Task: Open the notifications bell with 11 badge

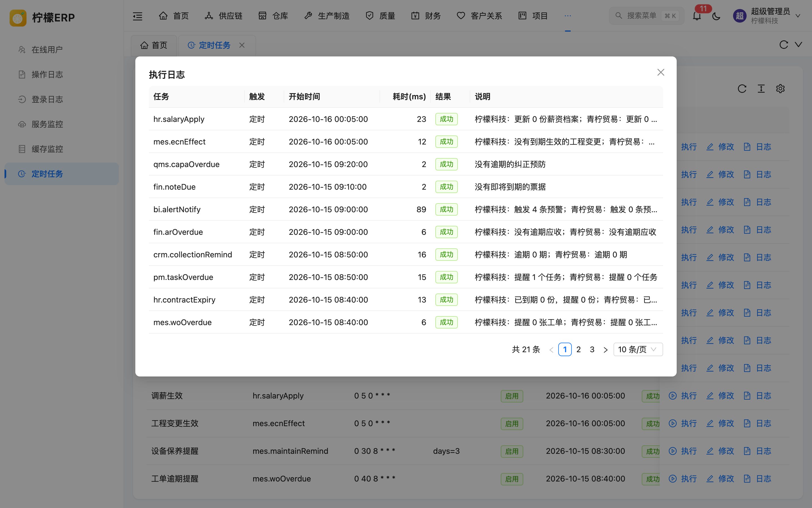Action: [697, 16]
